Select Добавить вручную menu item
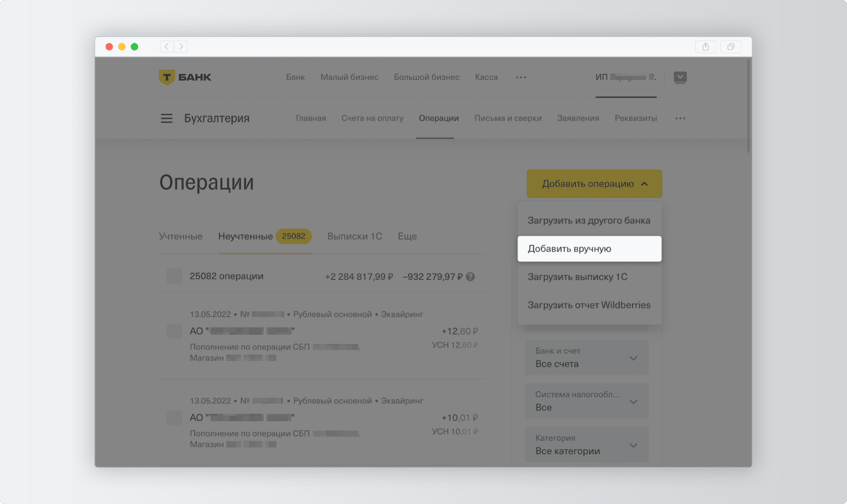 (x=589, y=249)
